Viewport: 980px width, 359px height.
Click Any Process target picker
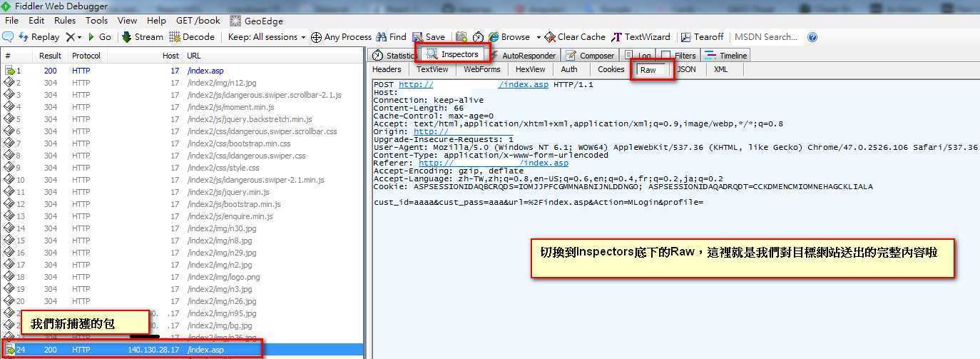pyautogui.click(x=341, y=37)
